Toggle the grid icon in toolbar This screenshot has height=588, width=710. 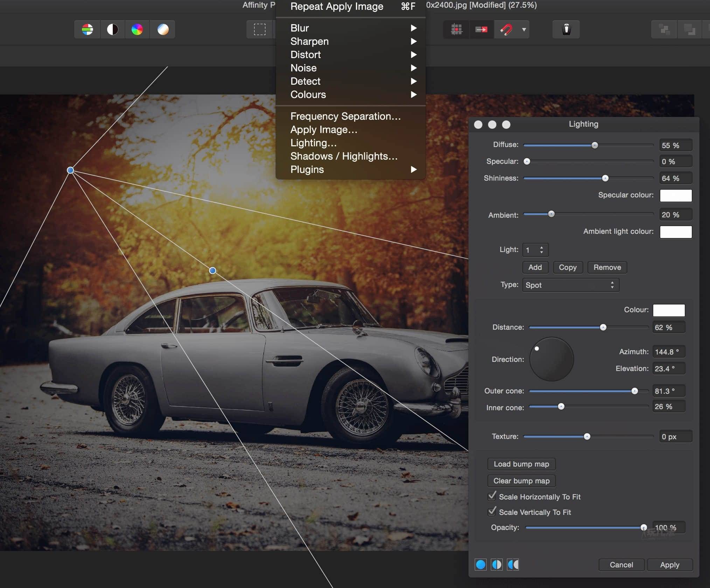pyautogui.click(x=457, y=29)
